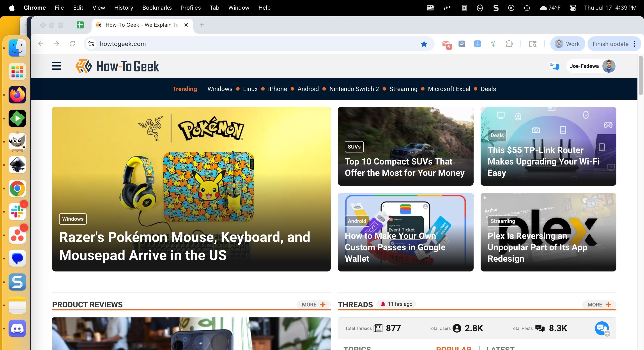644x350 pixels.
Task: Open Discord from the Dock
Action: coord(17,328)
